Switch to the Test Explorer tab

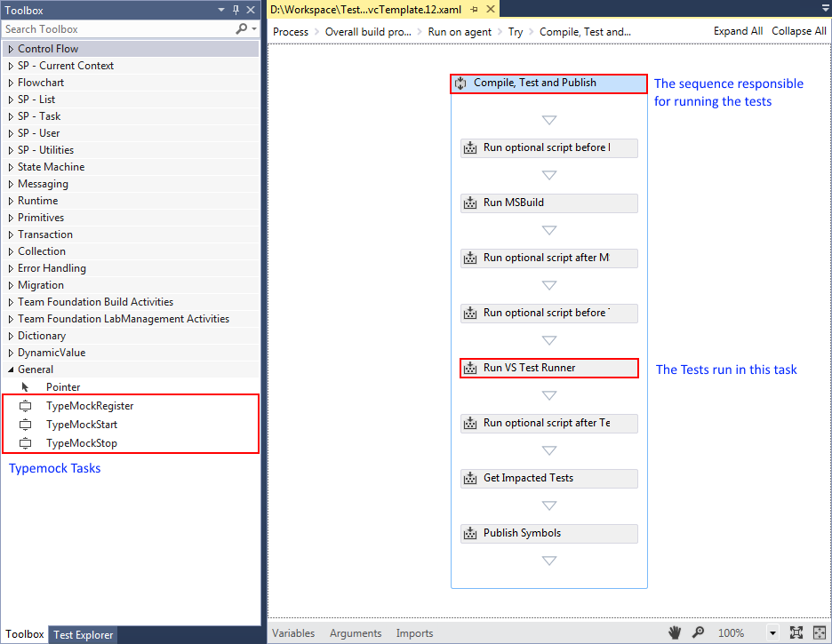coord(84,635)
